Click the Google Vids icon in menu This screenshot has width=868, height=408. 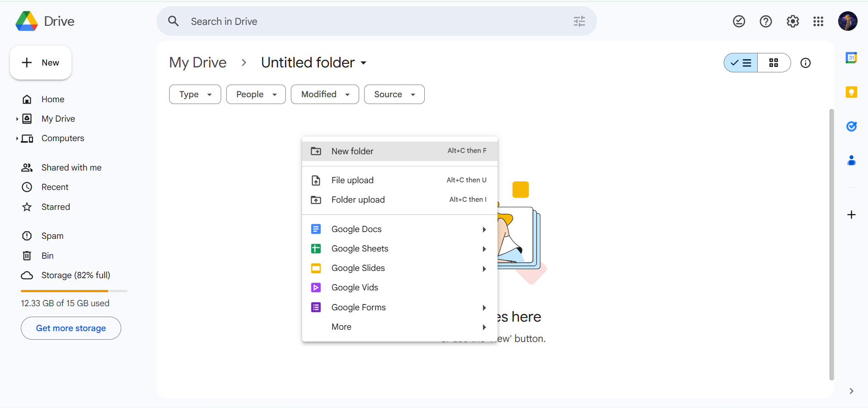click(316, 288)
